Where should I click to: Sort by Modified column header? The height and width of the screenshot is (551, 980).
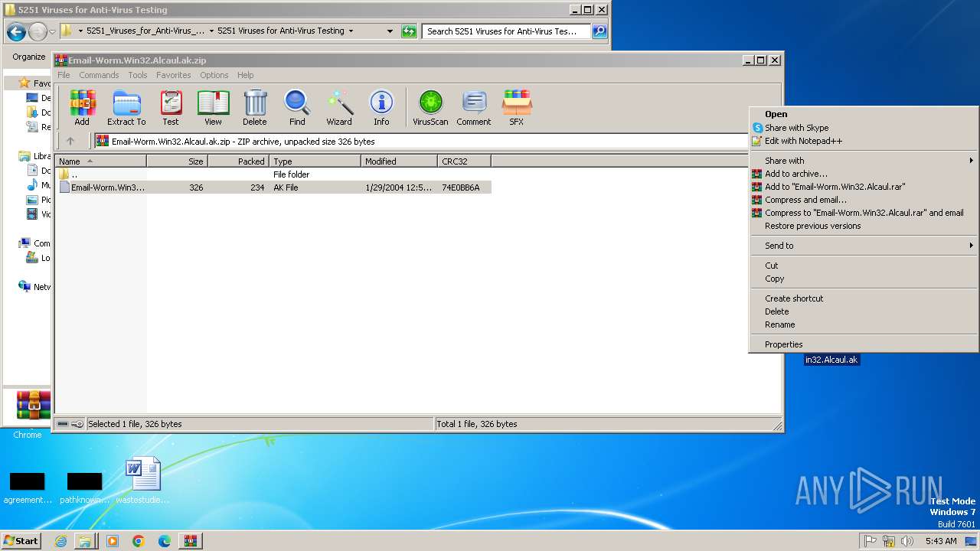coord(399,161)
